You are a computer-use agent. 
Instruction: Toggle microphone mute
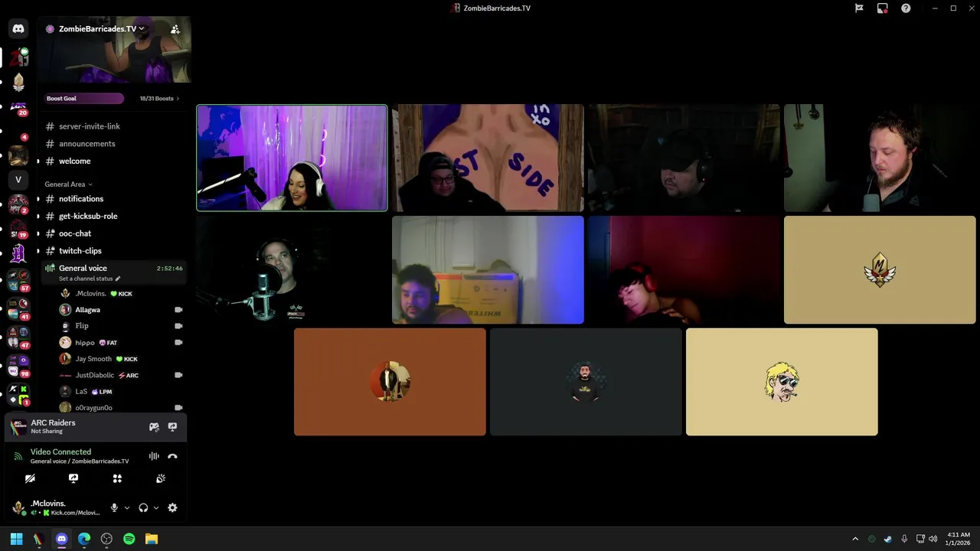coord(114,507)
